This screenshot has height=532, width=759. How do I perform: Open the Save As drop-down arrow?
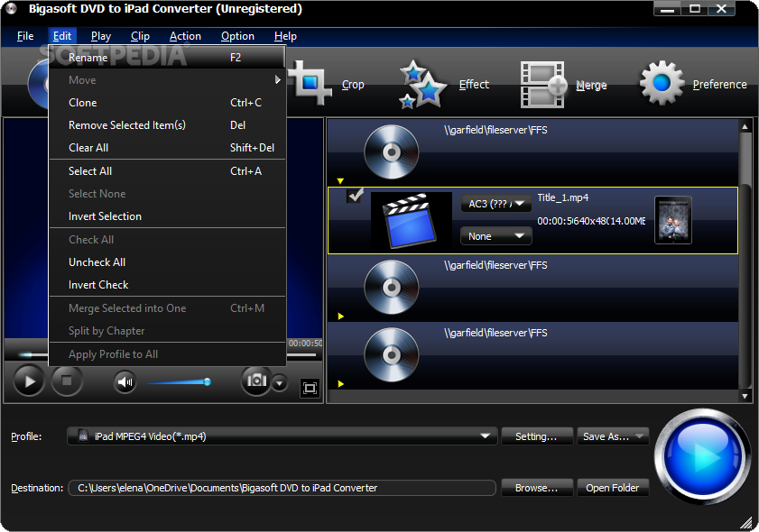[x=640, y=436]
